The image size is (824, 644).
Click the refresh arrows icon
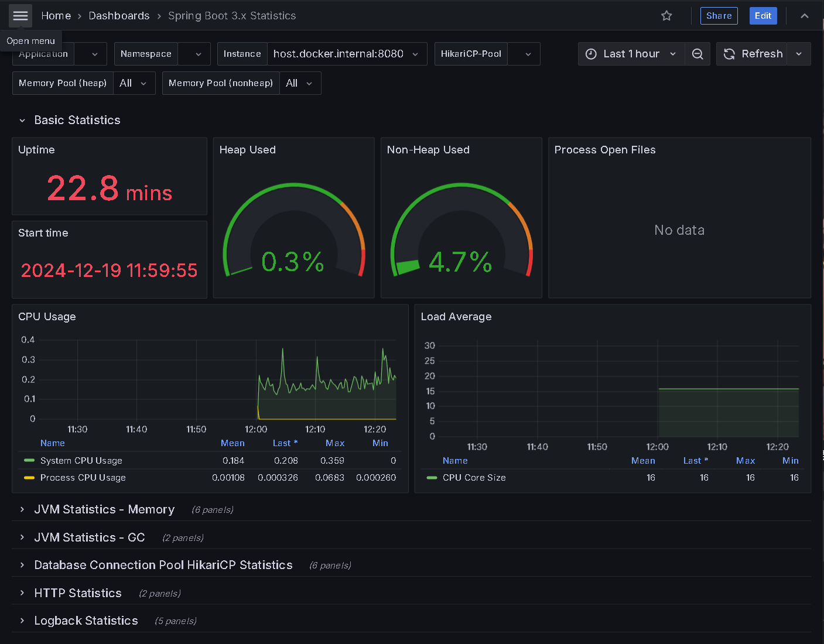point(729,54)
